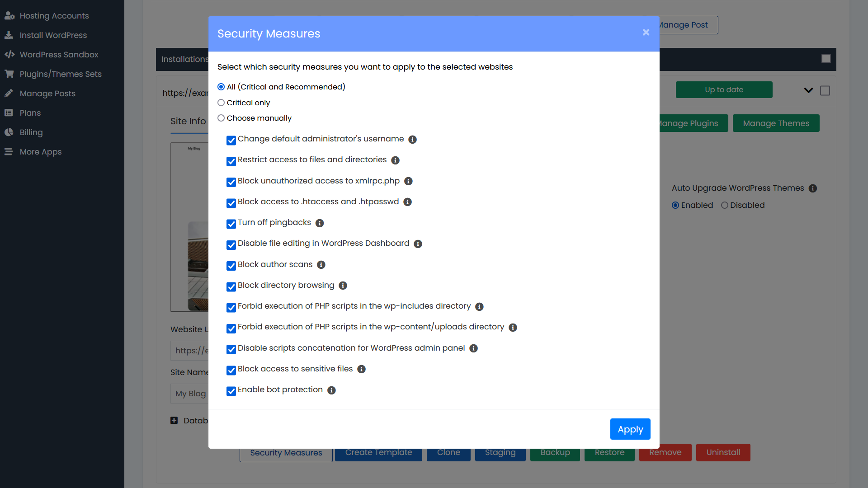Open WordPress Sandbox from sidebar
This screenshot has height=488, width=868.
pyautogui.click(x=59, y=55)
